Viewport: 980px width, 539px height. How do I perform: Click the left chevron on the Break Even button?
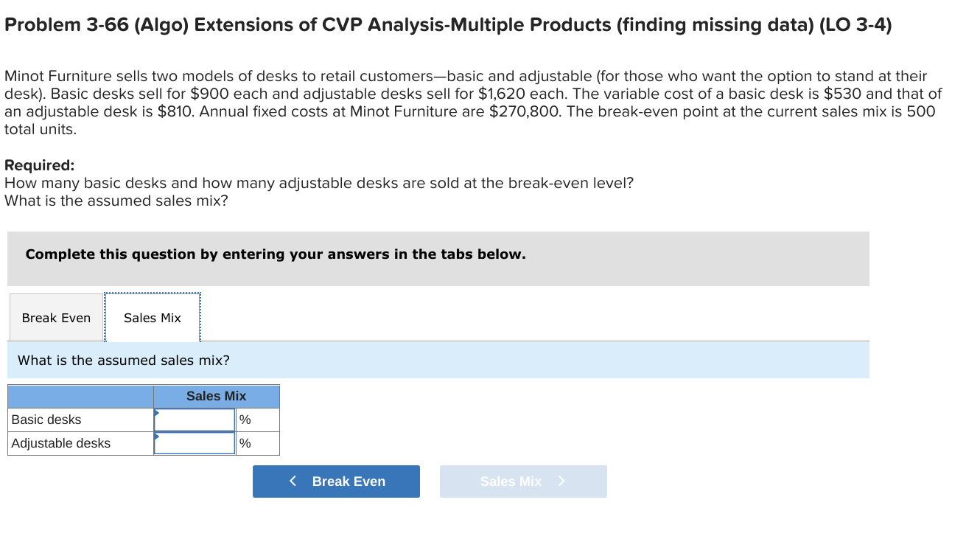[292, 481]
